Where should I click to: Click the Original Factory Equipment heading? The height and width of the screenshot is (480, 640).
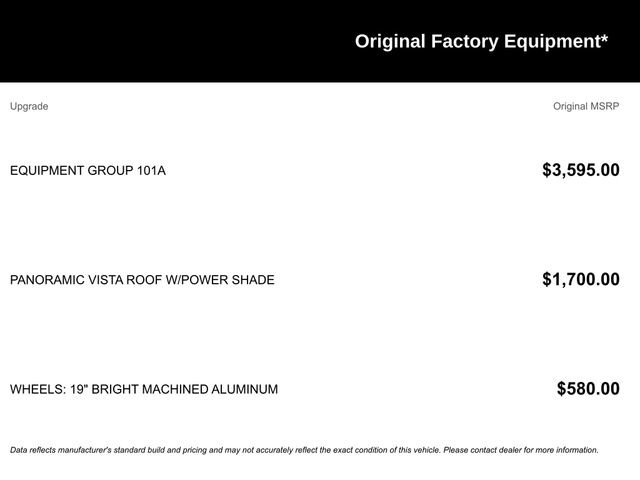click(x=481, y=42)
